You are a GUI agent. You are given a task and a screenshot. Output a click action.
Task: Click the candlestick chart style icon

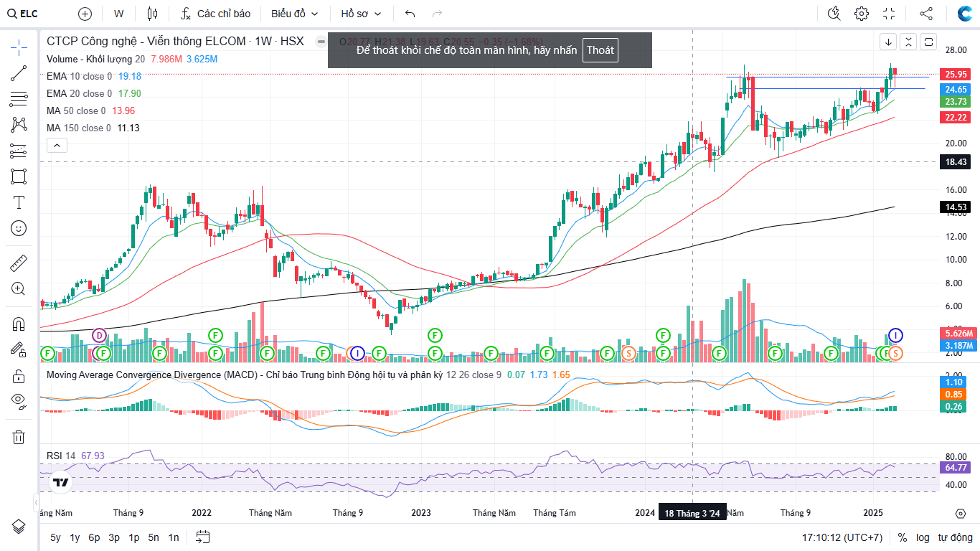point(151,14)
